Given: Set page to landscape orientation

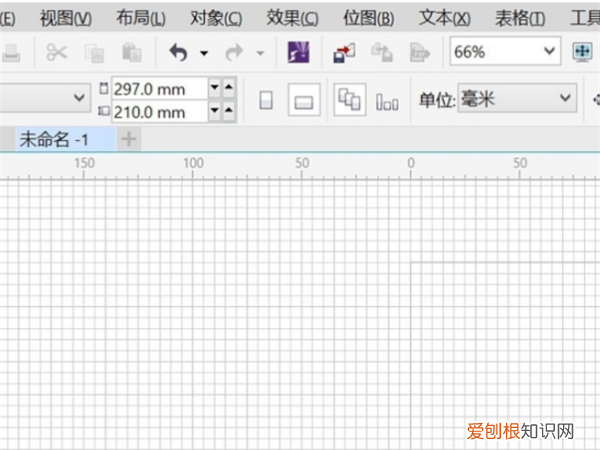Looking at the screenshot, I should click(303, 100).
